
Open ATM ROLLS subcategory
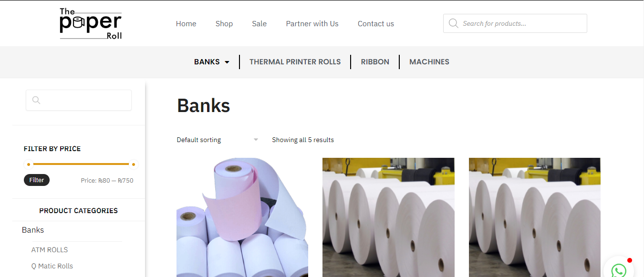coord(50,250)
